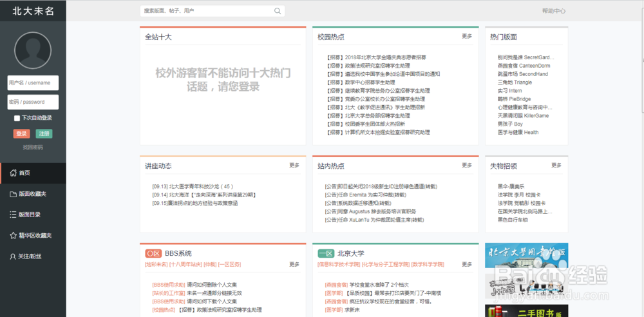Open 版面目录 in the sidebar
The height and width of the screenshot is (317, 644).
click(33, 215)
